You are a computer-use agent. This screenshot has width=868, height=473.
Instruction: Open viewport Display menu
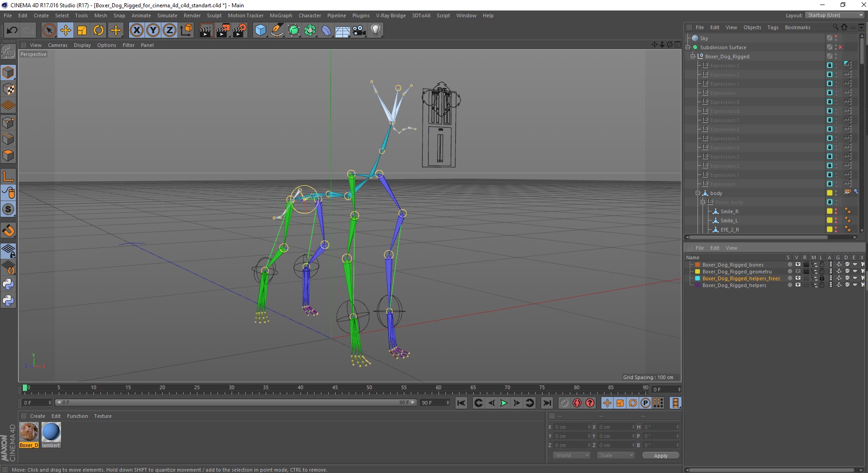point(82,45)
